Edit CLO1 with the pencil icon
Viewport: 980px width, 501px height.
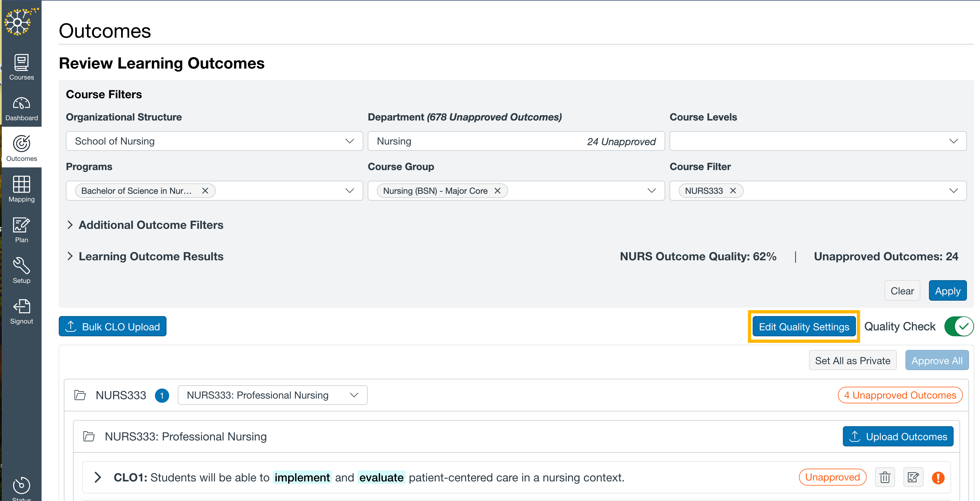(x=913, y=477)
